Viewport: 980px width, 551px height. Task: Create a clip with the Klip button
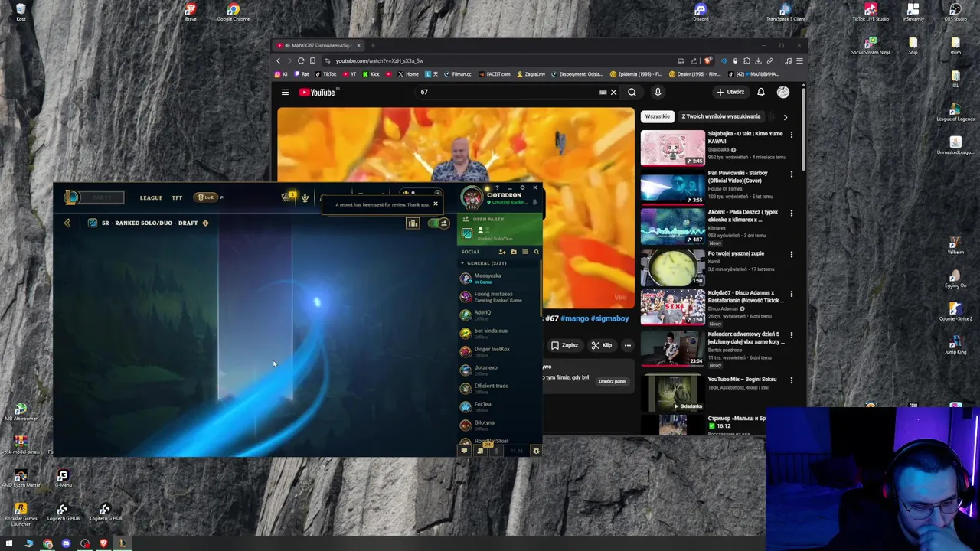(601, 345)
